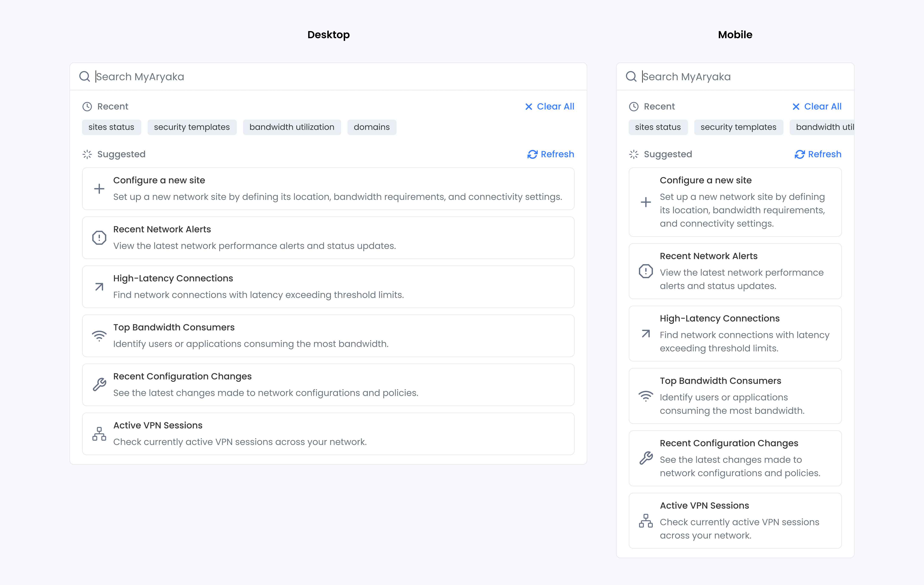Click the wrench icon on Recent Configuration Changes
924x585 pixels.
pyautogui.click(x=99, y=385)
